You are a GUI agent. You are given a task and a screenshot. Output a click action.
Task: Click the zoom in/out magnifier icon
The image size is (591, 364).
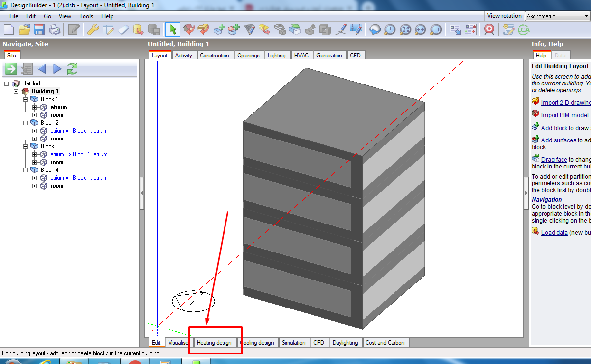click(390, 29)
